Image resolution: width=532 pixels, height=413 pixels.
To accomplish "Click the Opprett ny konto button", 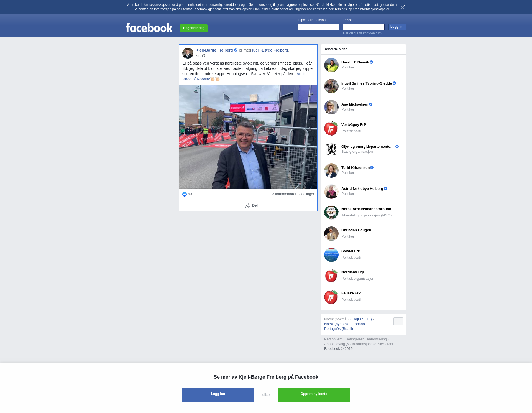I will [314, 395].
